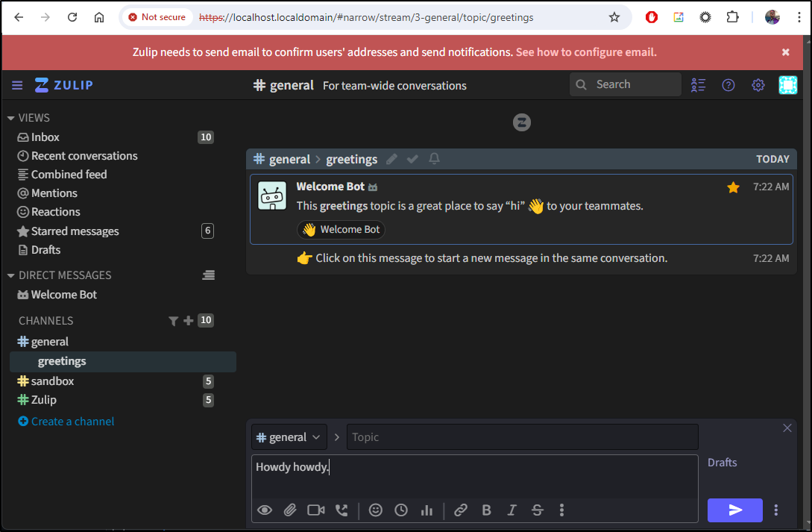Click the Not secure site info chip
The image size is (812, 532).
pyautogui.click(x=157, y=17)
